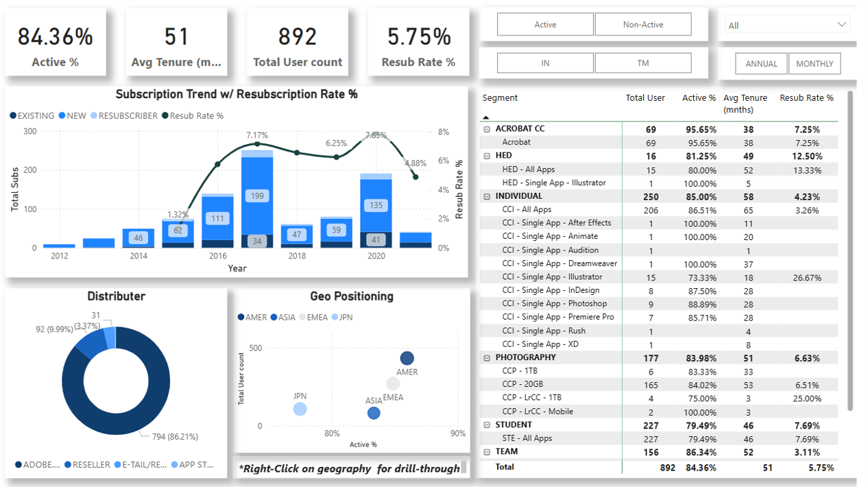
Task: Select the ASIA bubble in scatter chart
Action: (374, 413)
